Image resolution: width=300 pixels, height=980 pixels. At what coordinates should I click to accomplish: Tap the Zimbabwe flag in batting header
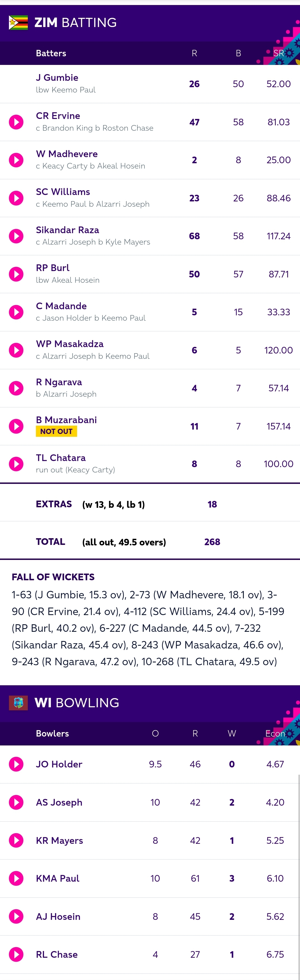[x=18, y=23]
